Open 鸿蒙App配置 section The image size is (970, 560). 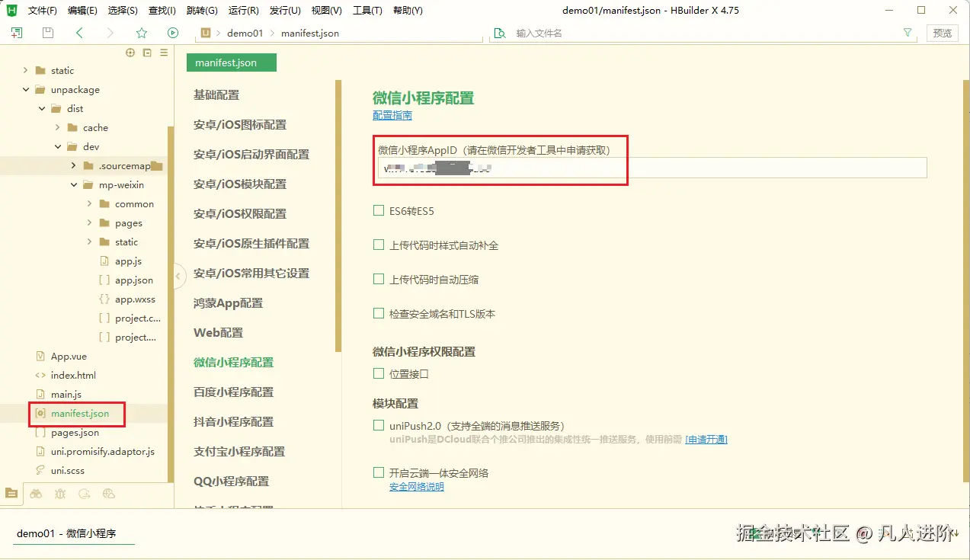click(229, 303)
